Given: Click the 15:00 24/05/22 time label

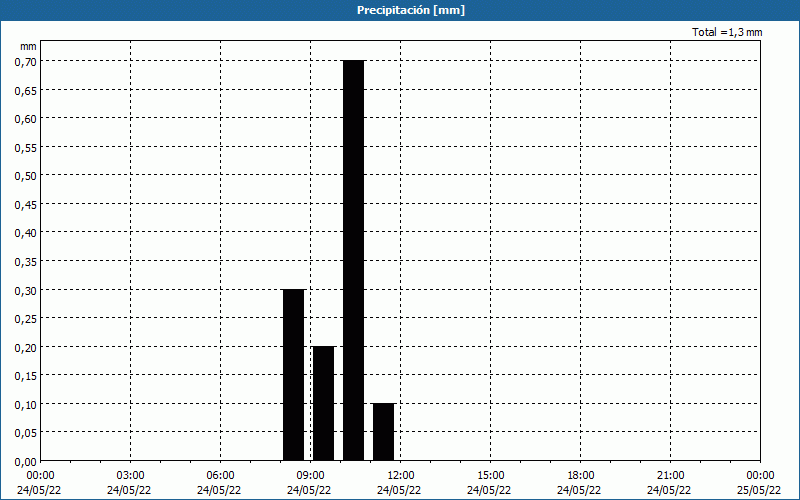Looking at the screenshot, I should pyautogui.click(x=489, y=483).
